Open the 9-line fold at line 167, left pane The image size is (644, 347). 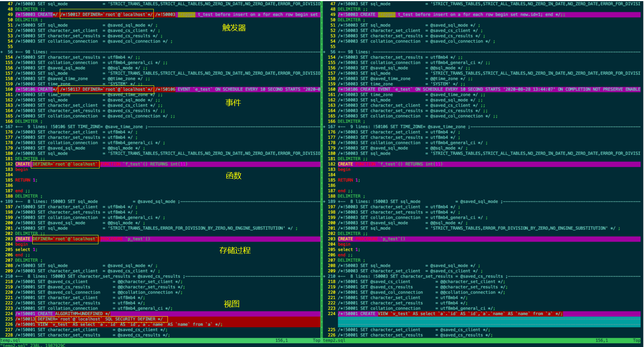tap(160, 127)
